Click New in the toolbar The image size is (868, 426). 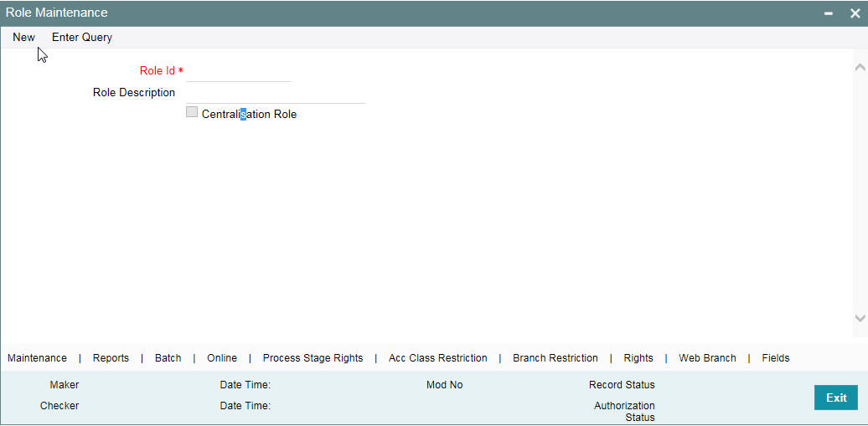pyautogui.click(x=23, y=37)
